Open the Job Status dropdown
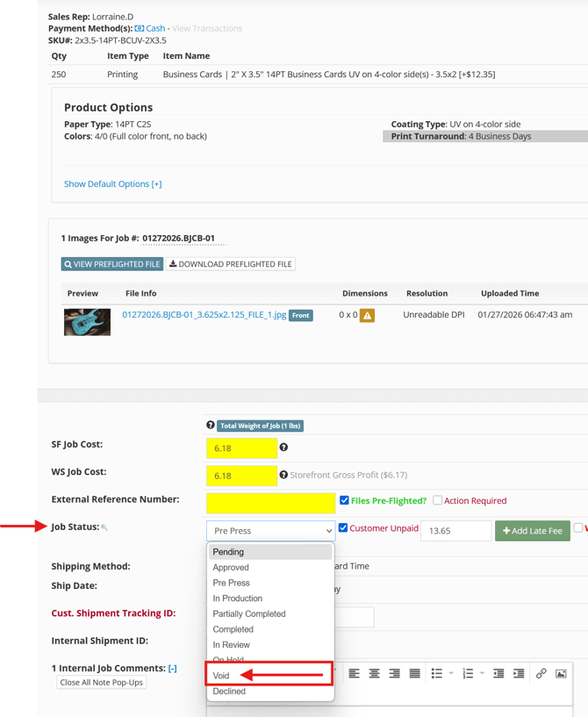 point(271,530)
